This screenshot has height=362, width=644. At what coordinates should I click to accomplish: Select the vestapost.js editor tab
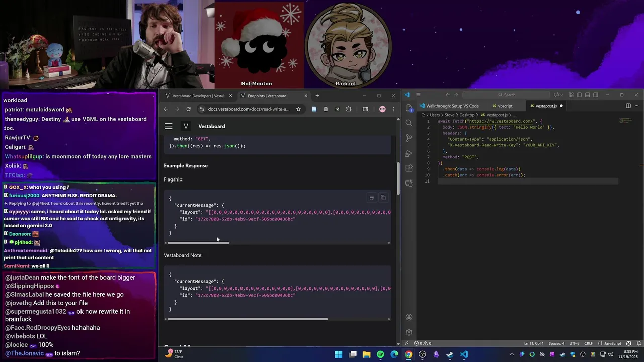coord(546,106)
